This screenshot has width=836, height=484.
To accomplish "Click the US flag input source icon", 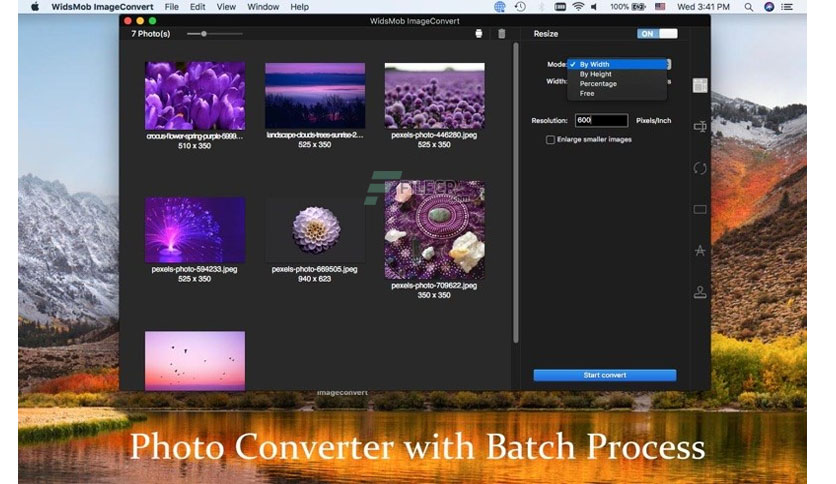I will tap(660, 7).
